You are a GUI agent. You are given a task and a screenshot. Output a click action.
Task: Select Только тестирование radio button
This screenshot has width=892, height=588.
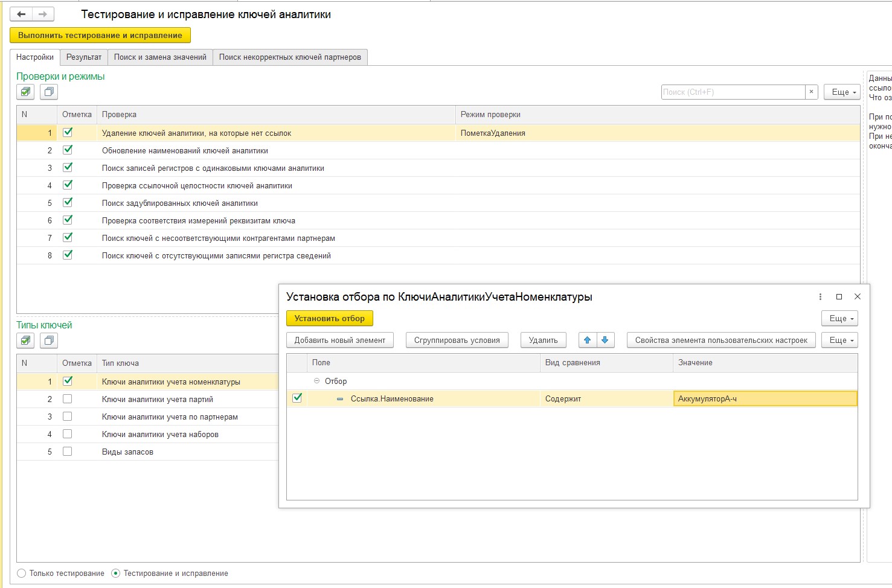click(22, 574)
